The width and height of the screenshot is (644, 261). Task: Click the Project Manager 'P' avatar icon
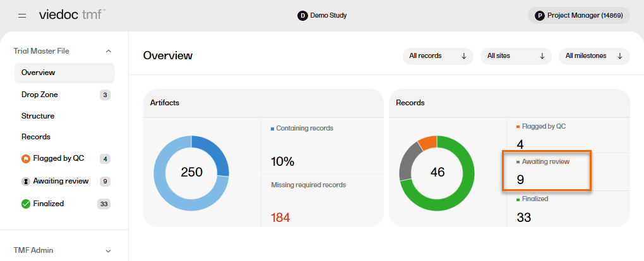(540, 15)
